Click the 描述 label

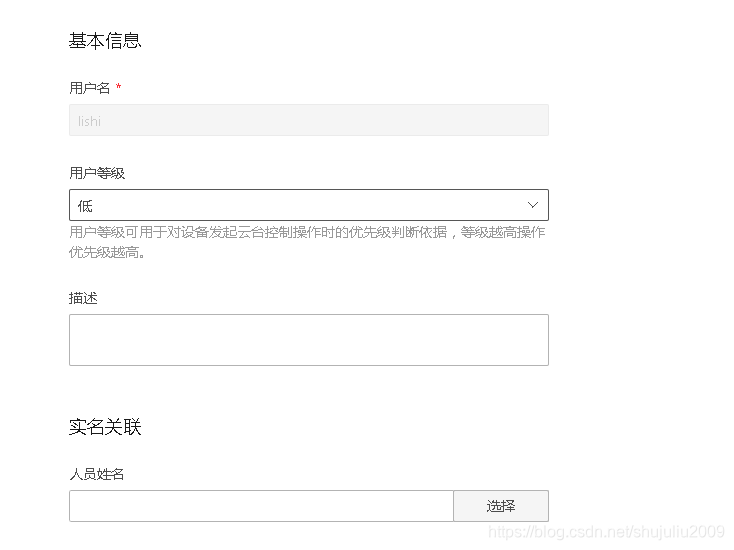click(83, 298)
